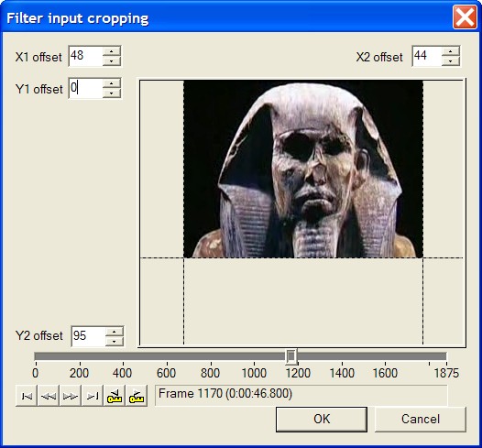The image size is (482, 448).
Task: Increase the Y2 offset value
Action: [114, 332]
